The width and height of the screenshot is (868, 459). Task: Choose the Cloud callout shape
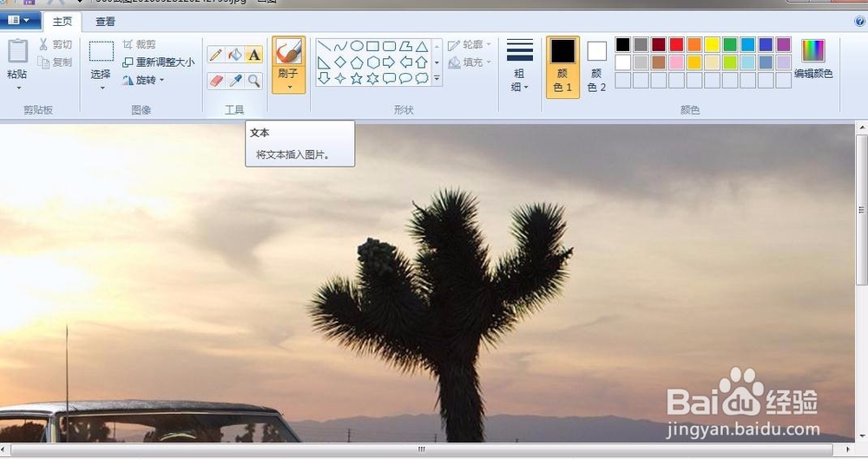tap(422, 78)
